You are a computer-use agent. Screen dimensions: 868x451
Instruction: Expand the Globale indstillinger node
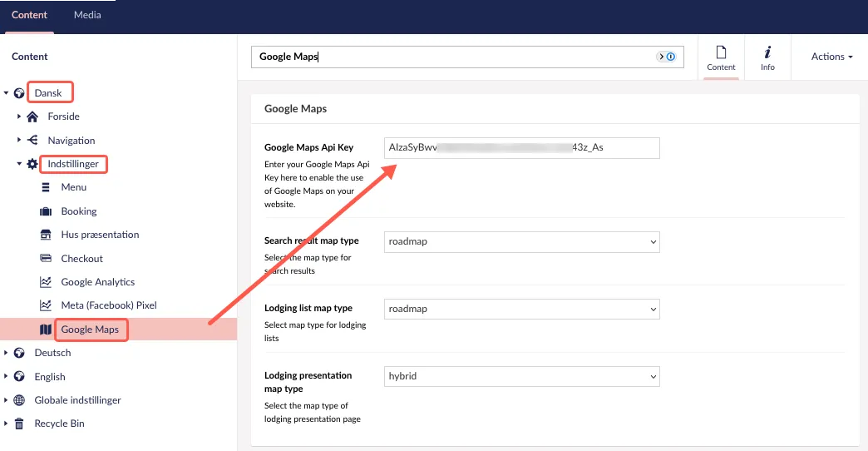[x=6, y=400]
